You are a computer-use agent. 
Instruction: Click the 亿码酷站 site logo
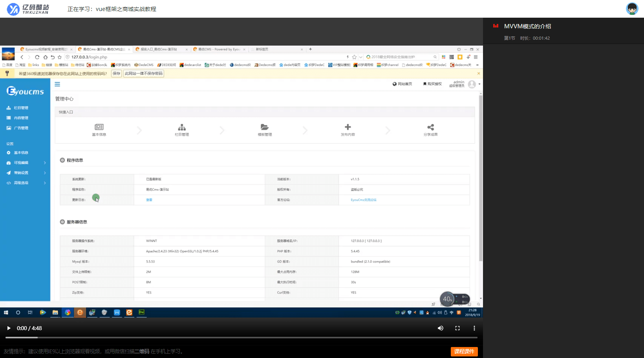point(28,9)
